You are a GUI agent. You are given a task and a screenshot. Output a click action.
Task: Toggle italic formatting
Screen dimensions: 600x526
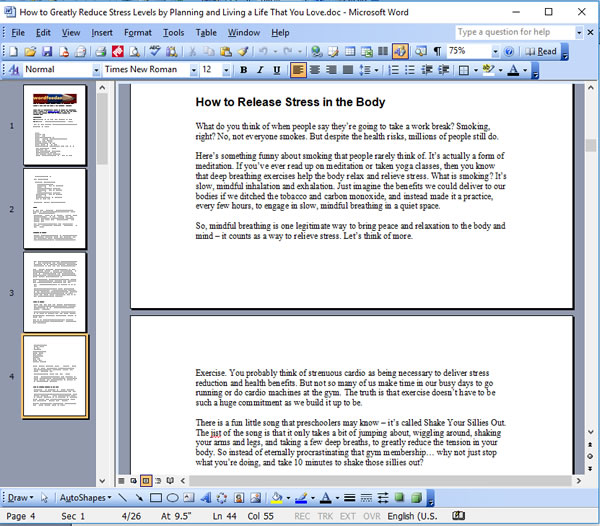tap(260, 70)
